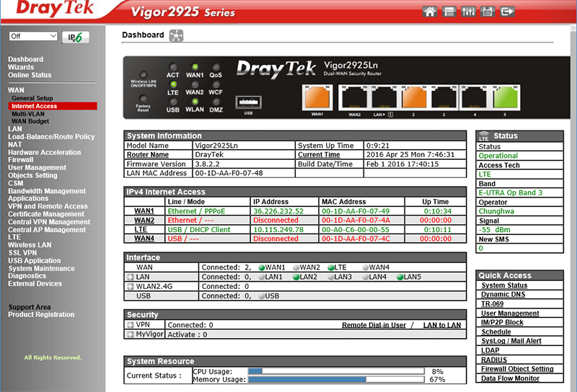
Task: Open the Off dropdown in the sidebar
Action: (33, 36)
